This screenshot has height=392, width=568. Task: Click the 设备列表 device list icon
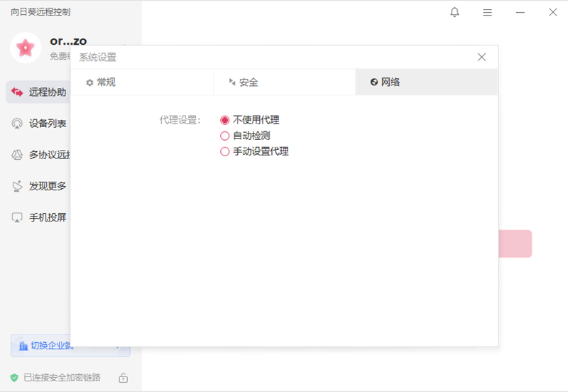click(18, 124)
